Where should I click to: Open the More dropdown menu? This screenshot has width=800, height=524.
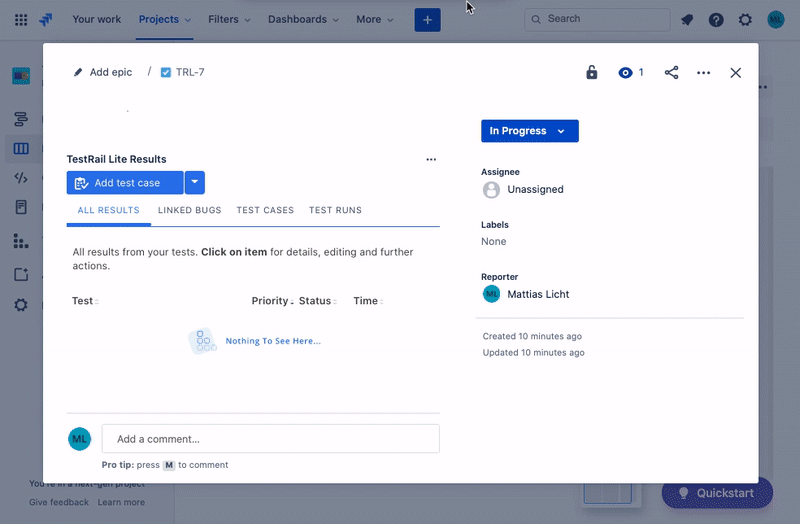(x=374, y=19)
